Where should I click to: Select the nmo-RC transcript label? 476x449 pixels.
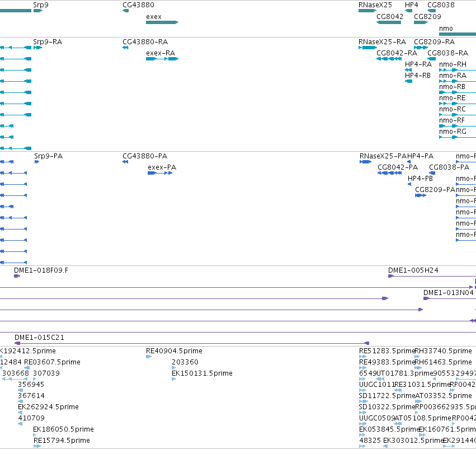453,109
